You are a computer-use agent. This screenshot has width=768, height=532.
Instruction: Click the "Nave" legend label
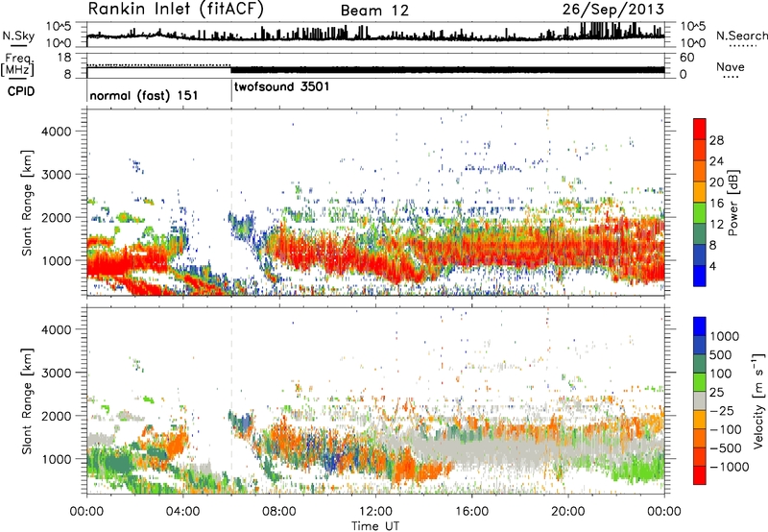pyautogui.click(x=731, y=67)
